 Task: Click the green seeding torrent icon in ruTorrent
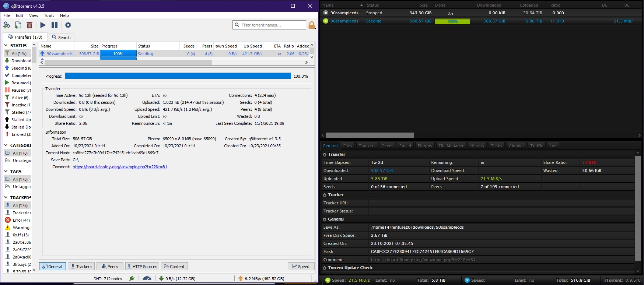[325, 21]
